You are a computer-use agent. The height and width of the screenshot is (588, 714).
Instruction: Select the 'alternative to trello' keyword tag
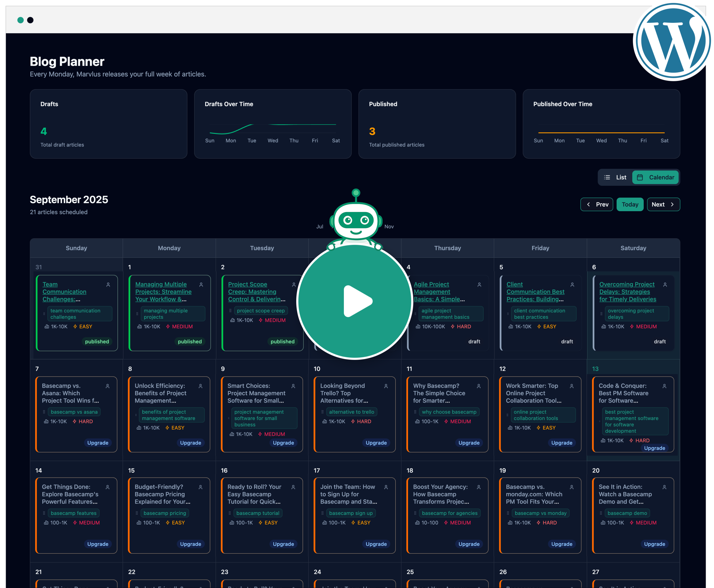[352, 412]
